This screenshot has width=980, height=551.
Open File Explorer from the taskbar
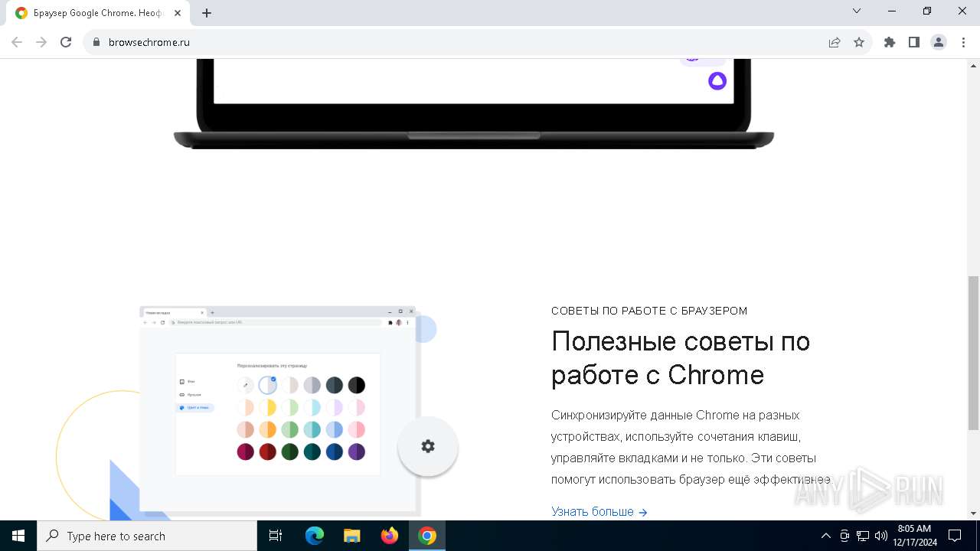pyautogui.click(x=352, y=536)
